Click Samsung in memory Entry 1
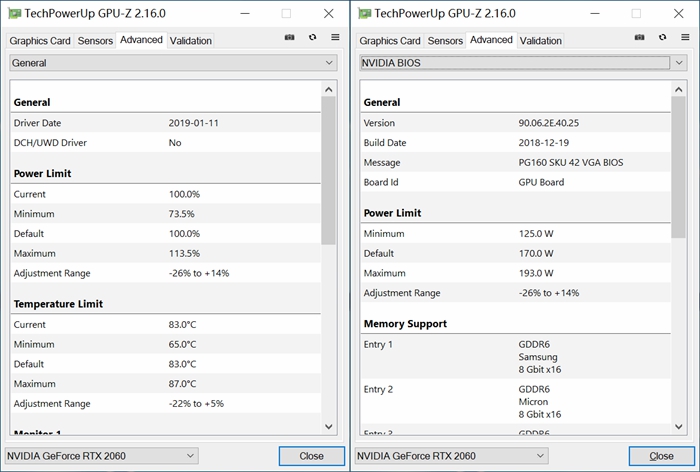Screen dimensions: 700x472 point(538,357)
